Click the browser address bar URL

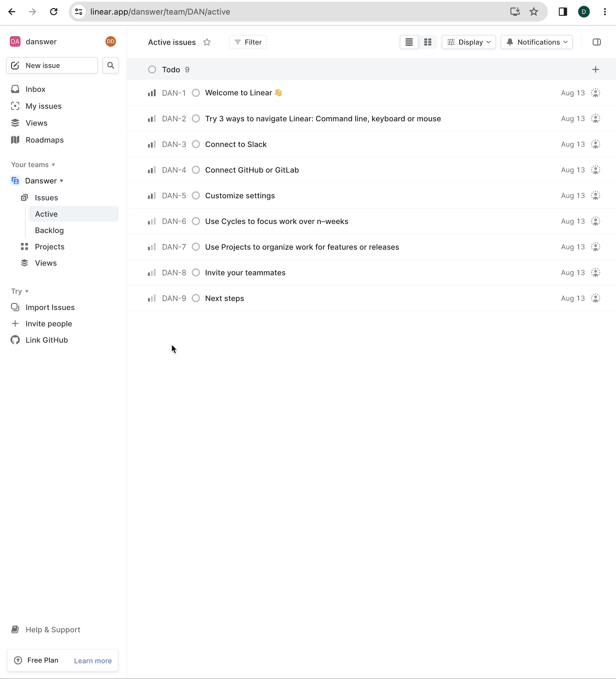160,12
